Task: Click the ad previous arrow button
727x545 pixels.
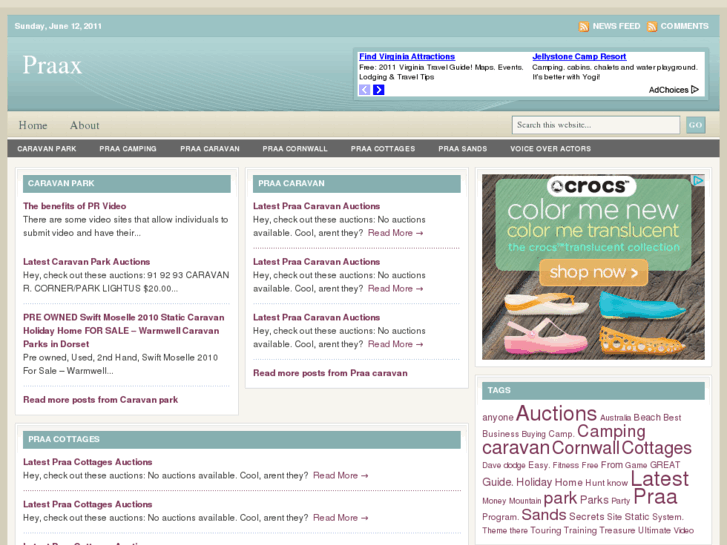Action: coord(364,90)
